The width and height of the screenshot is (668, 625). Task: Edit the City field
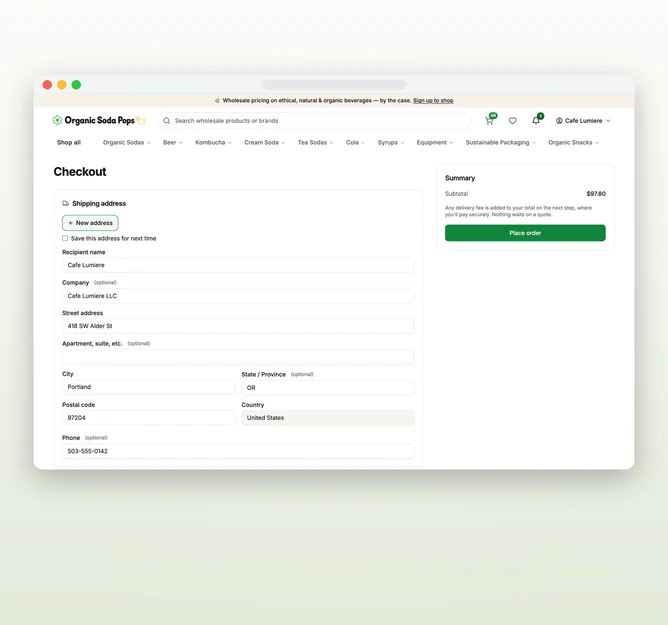tap(148, 387)
